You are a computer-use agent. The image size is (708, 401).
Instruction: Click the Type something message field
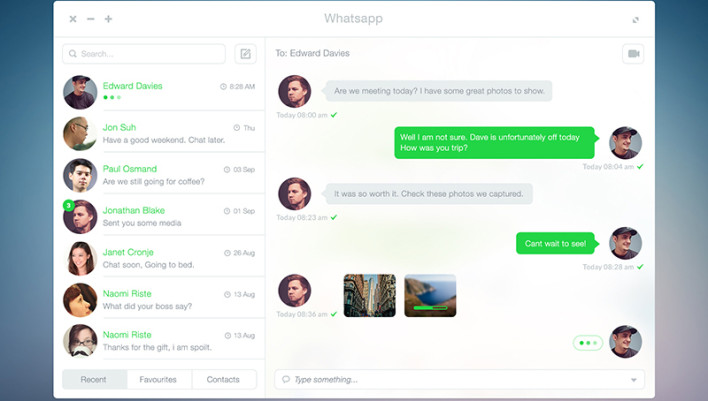[459, 379]
